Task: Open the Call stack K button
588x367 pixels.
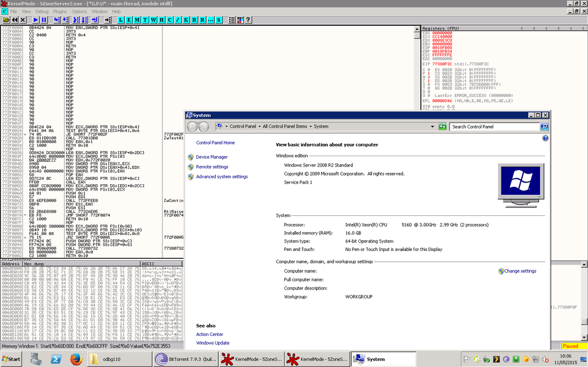Action: 186,20
